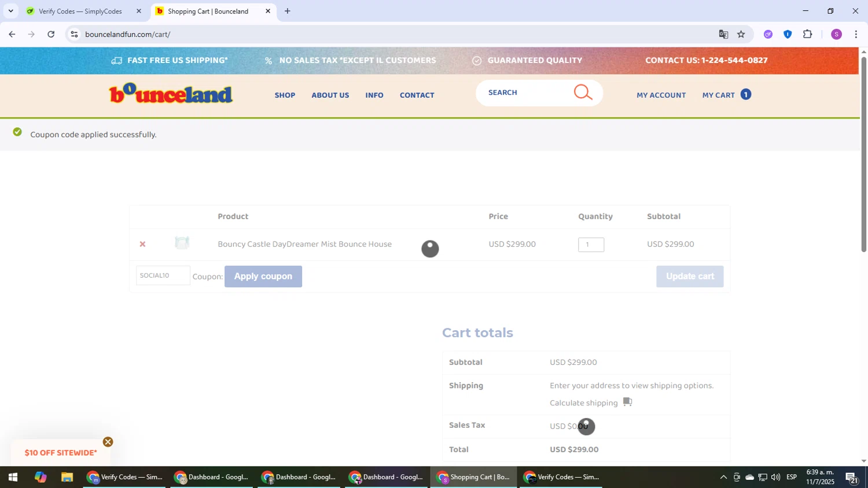The image size is (868, 488).
Task: Click the quantity input box
Action: [591, 245]
